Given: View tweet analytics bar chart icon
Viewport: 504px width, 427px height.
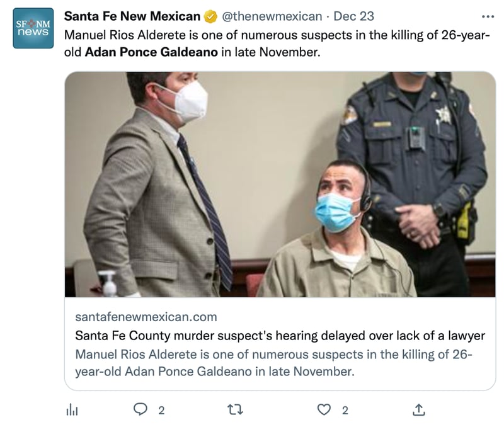Looking at the screenshot, I should pos(72,410).
